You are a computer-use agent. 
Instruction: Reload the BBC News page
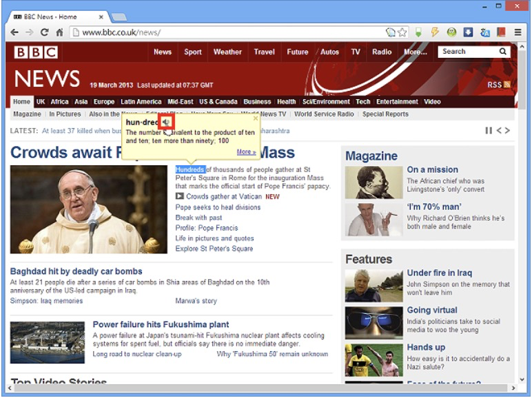(44, 32)
